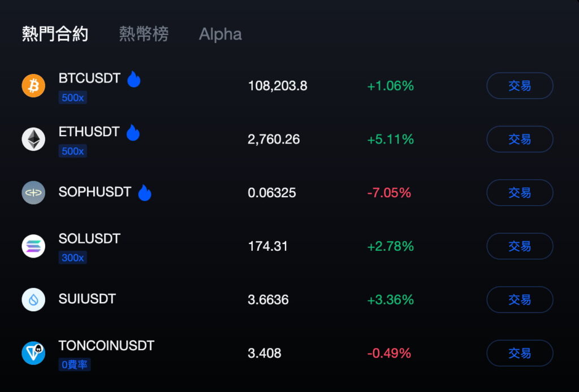Click 交易 button for TONCOINUSDT

520,353
